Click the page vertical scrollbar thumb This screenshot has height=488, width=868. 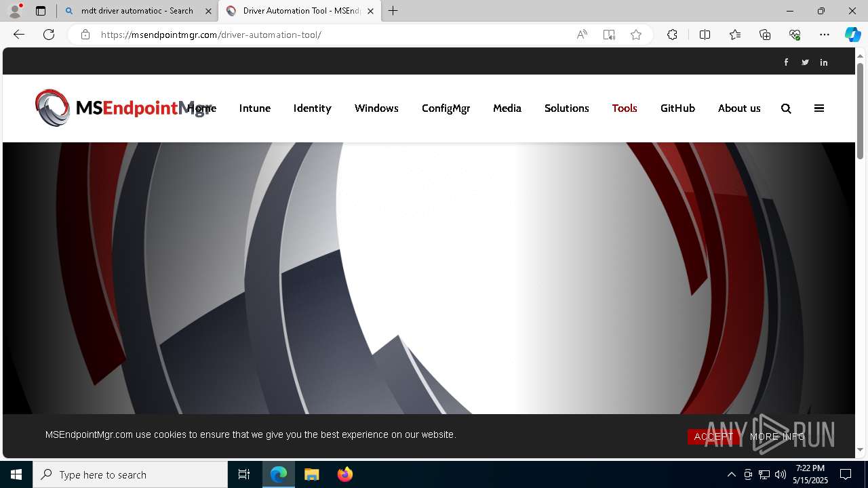(861, 111)
